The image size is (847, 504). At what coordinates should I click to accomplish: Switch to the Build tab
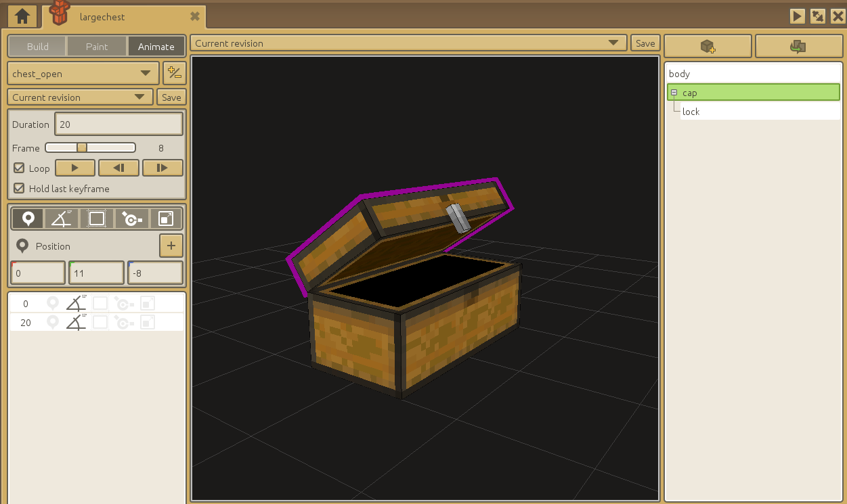38,47
